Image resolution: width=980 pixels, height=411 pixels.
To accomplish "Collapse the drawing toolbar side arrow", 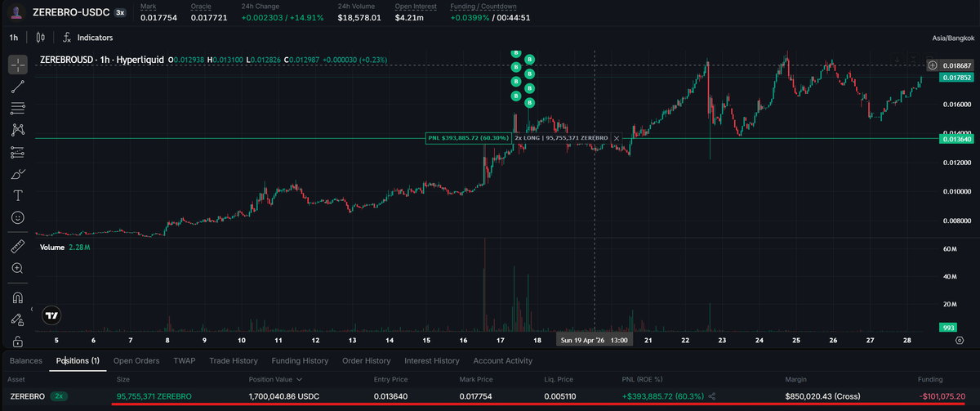I will click(x=33, y=310).
